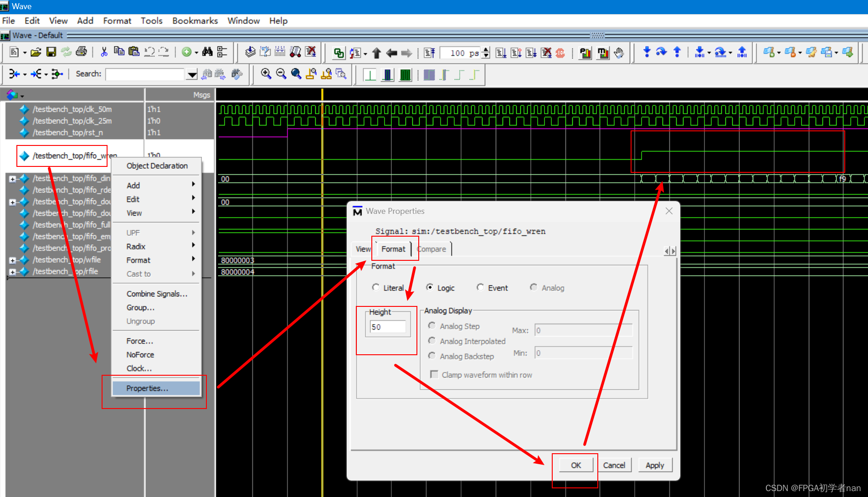This screenshot has width=868, height=497.
Task: Select Analog Step radio option
Action: tap(432, 326)
